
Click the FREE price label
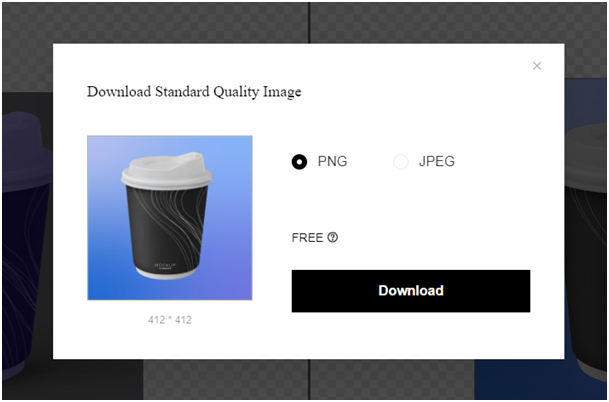click(307, 238)
